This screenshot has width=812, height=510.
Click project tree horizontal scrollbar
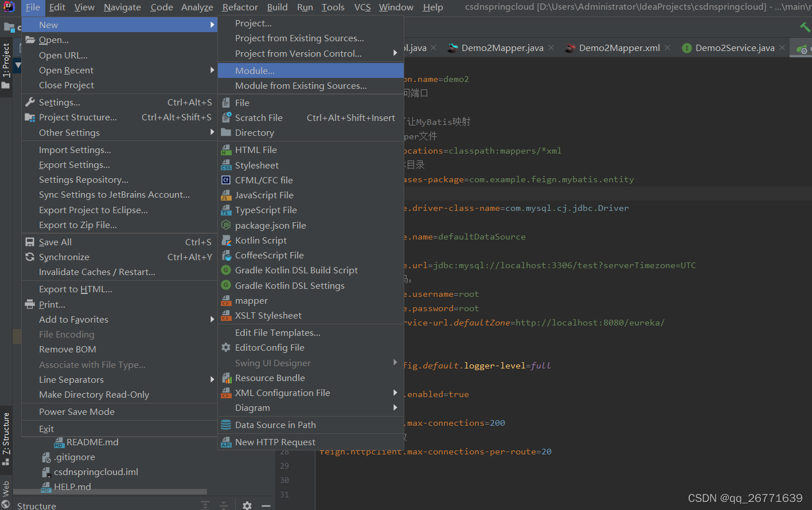110,492
